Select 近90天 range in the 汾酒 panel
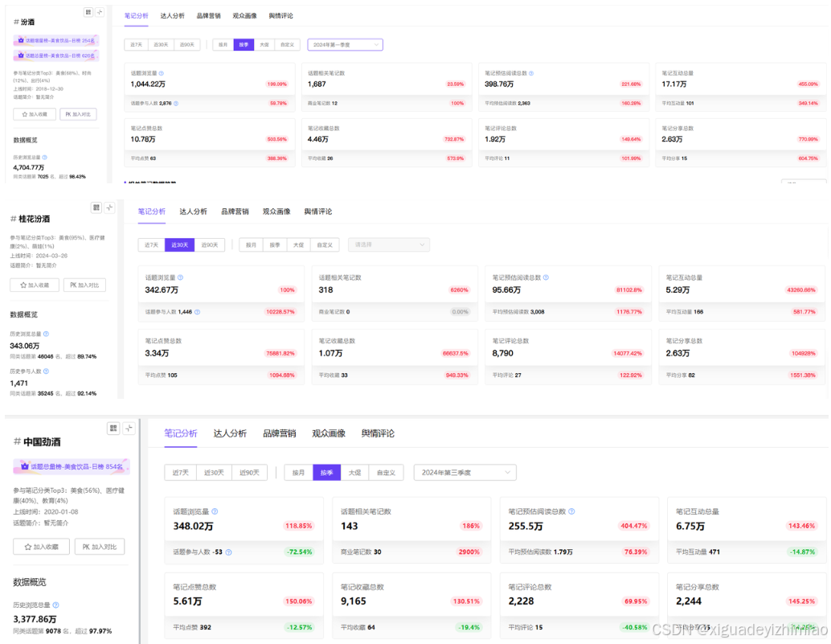831x644 pixels. [x=187, y=44]
